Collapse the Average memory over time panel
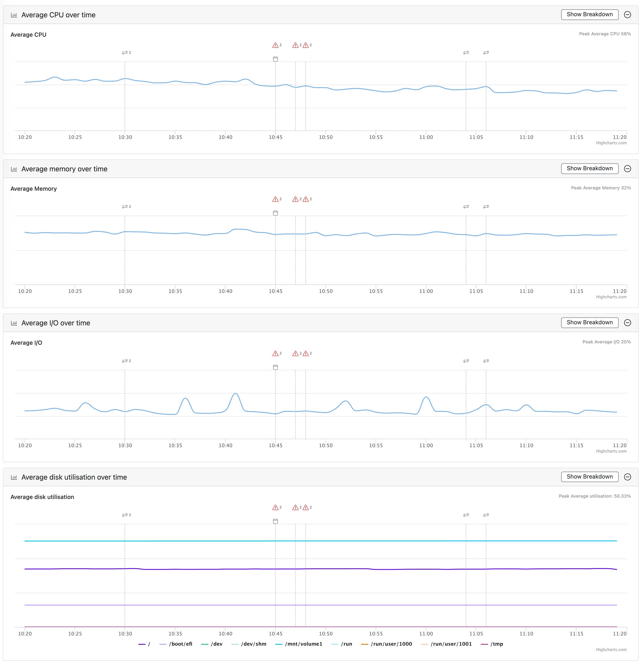 pyautogui.click(x=628, y=168)
